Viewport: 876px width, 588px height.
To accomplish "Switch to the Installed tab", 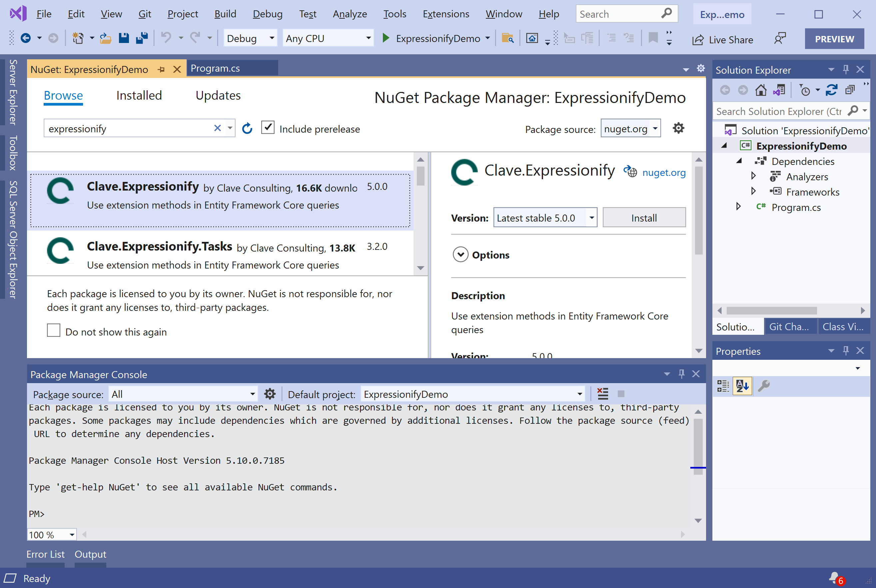I will click(139, 96).
